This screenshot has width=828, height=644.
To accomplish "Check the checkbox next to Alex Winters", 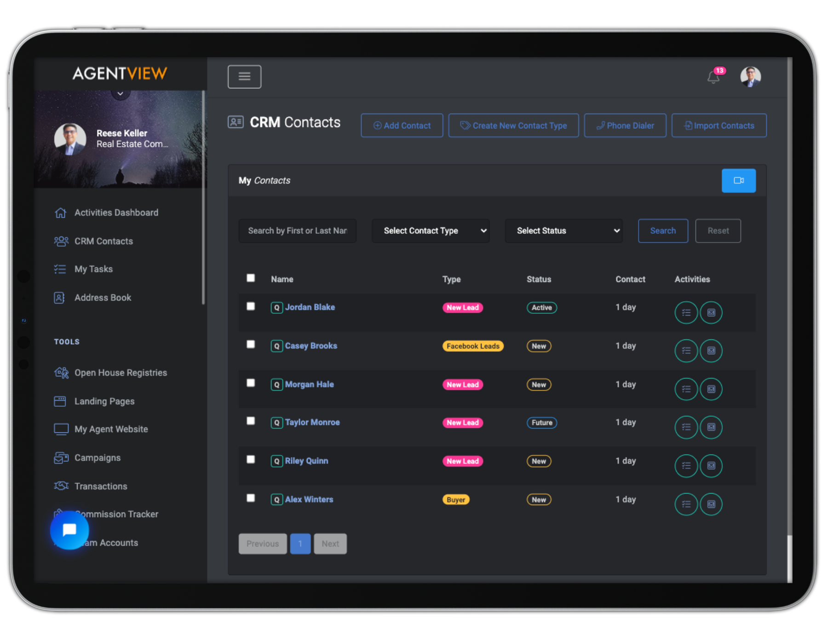I will point(251,498).
